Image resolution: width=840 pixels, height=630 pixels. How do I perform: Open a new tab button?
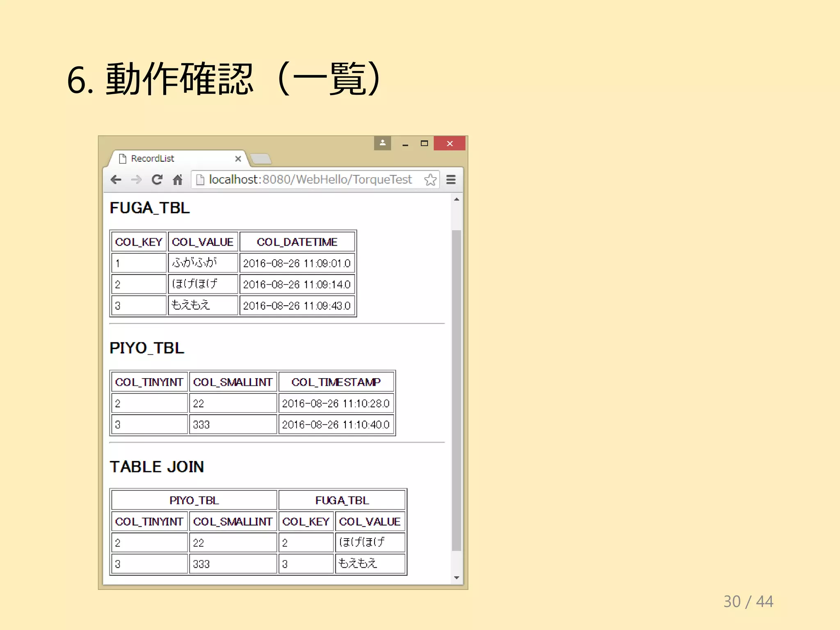click(x=261, y=159)
